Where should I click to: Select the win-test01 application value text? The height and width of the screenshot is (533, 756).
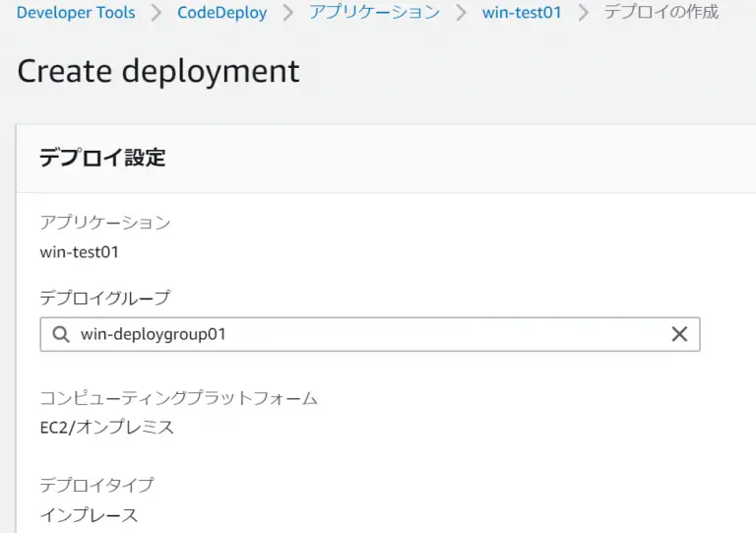tap(79, 252)
